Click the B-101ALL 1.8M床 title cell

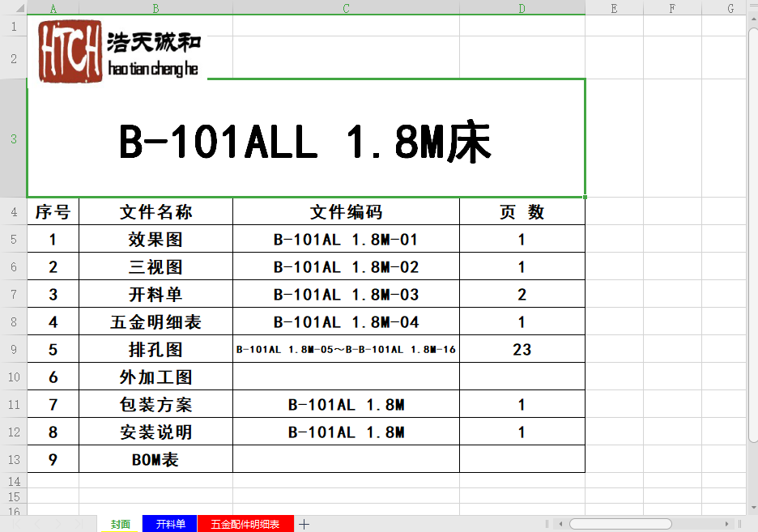tap(305, 138)
